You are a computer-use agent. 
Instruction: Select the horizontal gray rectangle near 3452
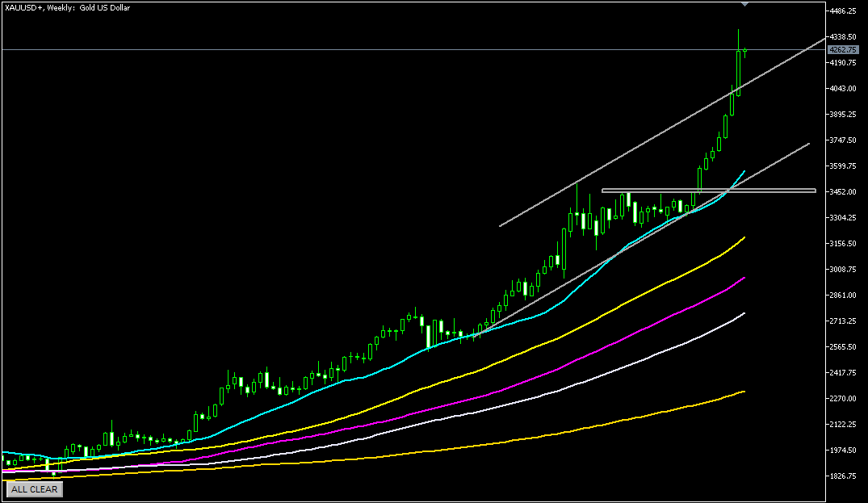tap(709, 191)
